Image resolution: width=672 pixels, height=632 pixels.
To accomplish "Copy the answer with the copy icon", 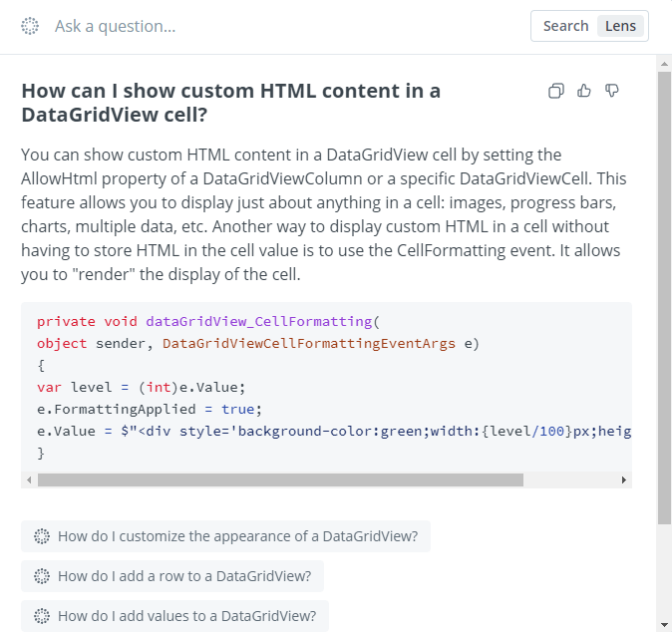I will (x=556, y=91).
